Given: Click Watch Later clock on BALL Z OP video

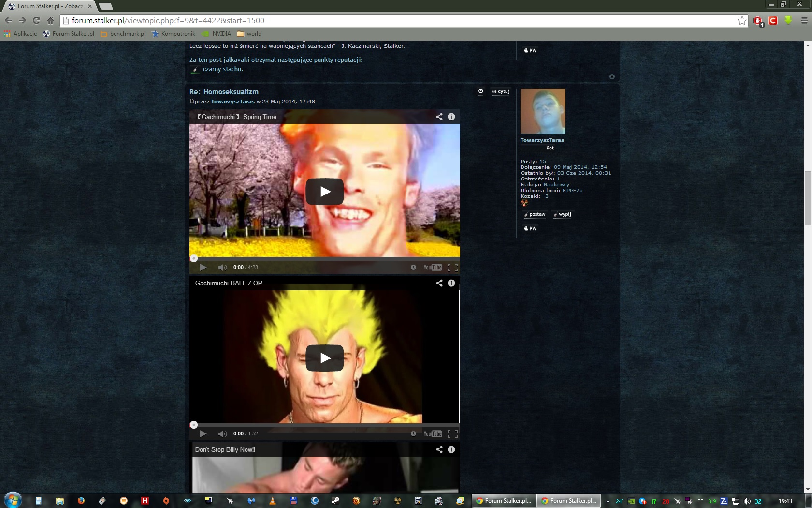Looking at the screenshot, I should (x=413, y=433).
